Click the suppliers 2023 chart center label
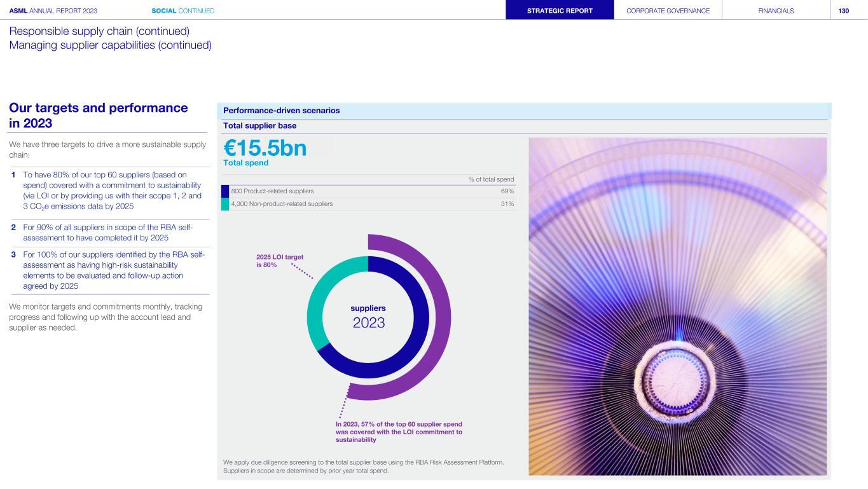868x489 pixels. tap(368, 317)
